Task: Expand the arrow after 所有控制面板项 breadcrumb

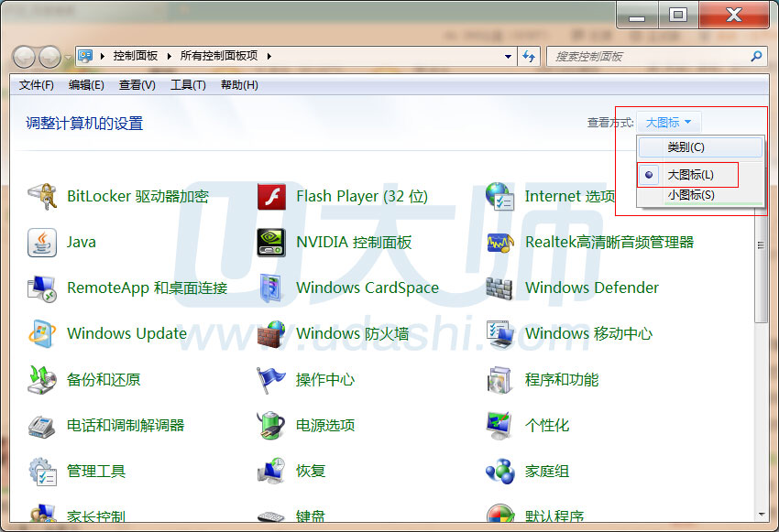Action: pyautogui.click(x=269, y=56)
